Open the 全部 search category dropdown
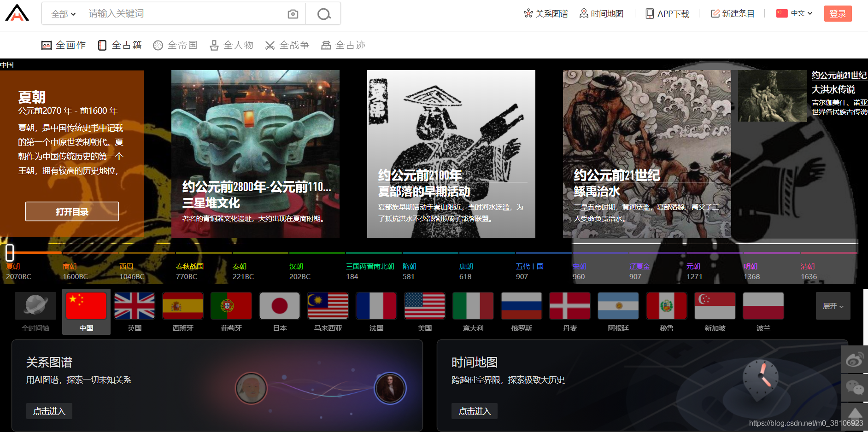This screenshot has height=432, width=868. (63, 14)
